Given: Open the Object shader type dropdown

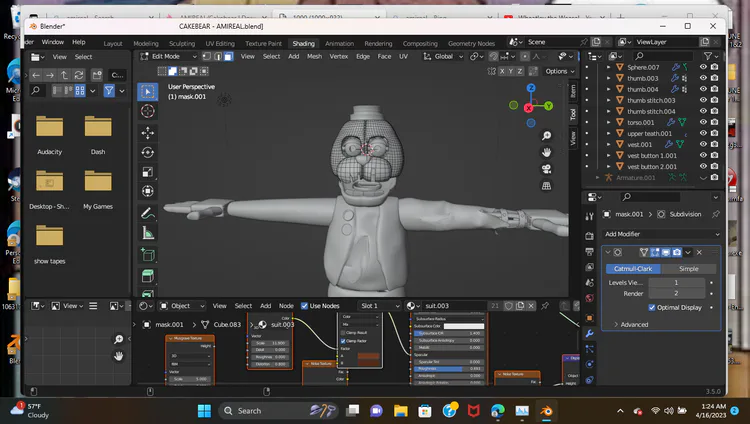Looking at the screenshot, I should point(181,306).
